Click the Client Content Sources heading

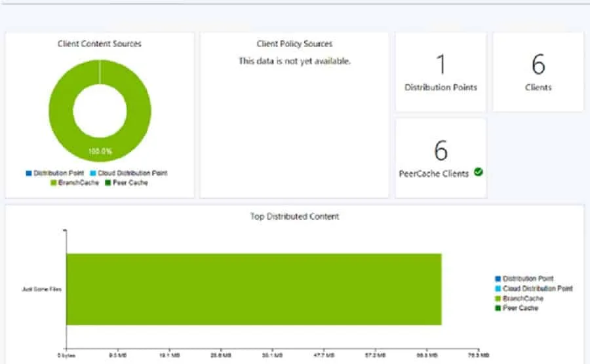click(x=100, y=44)
